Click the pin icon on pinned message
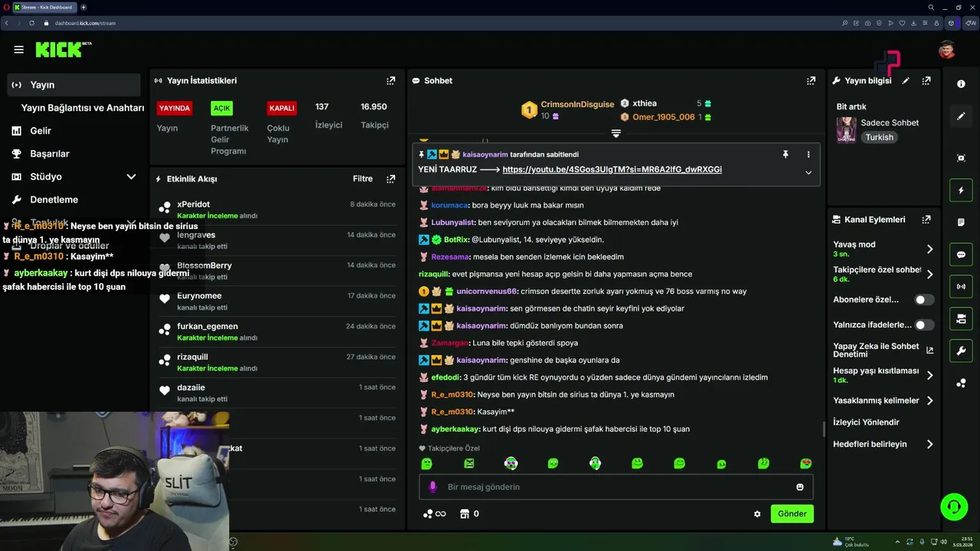The width and height of the screenshot is (980, 551). pyautogui.click(x=785, y=155)
